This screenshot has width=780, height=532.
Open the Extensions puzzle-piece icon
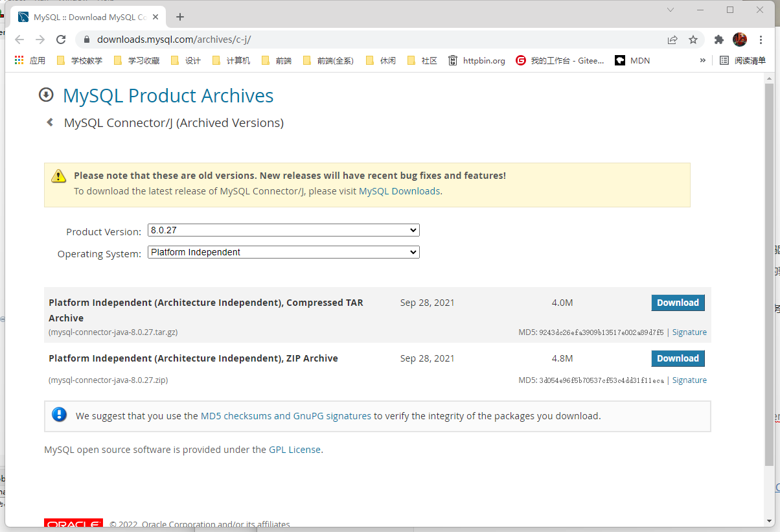click(718, 39)
